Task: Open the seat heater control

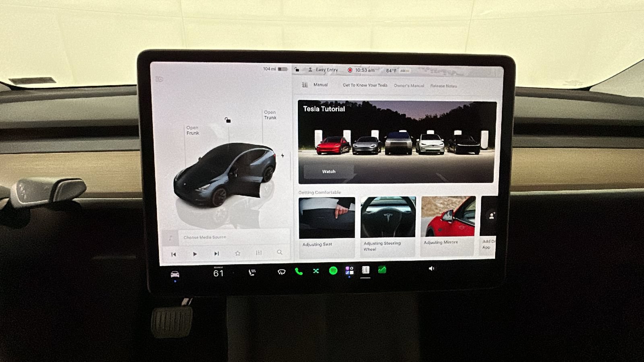Action: 252,272
